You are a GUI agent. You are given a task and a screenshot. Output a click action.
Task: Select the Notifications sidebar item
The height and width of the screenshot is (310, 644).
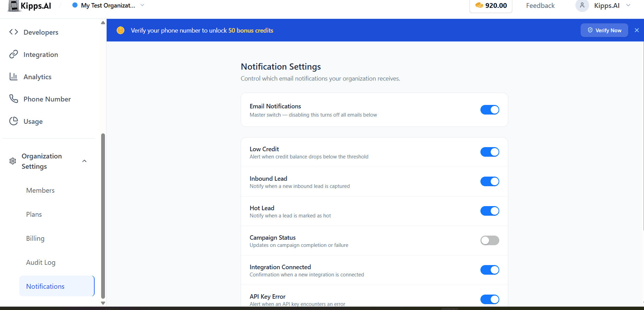(57, 286)
